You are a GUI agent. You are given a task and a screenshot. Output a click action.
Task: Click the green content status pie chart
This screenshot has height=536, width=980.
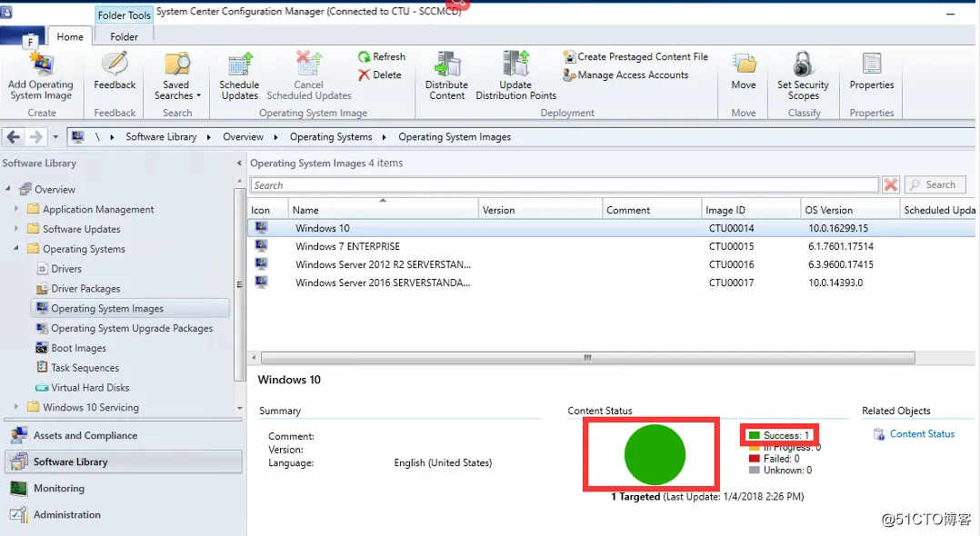coord(655,454)
